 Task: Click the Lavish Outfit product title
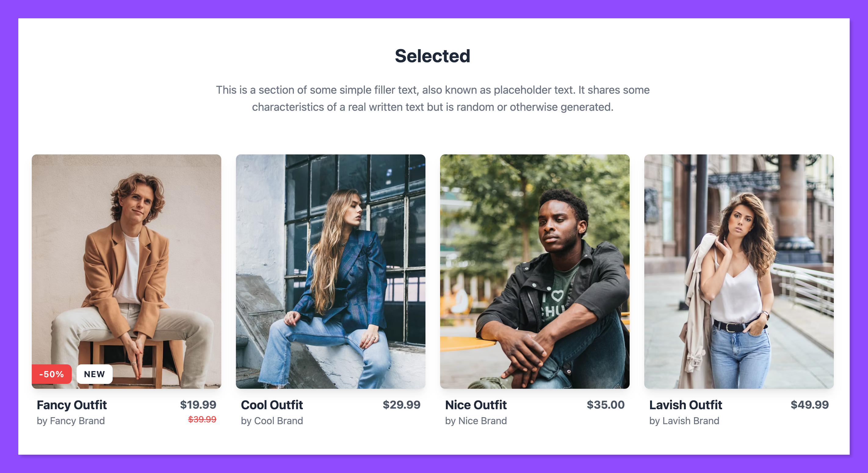(685, 405)
